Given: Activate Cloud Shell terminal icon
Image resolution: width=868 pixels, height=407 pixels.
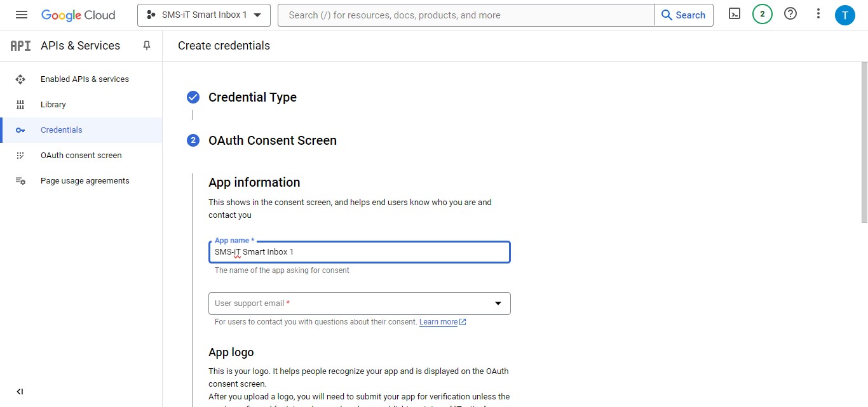Looking at the screenshot, I should click(735, 14).
